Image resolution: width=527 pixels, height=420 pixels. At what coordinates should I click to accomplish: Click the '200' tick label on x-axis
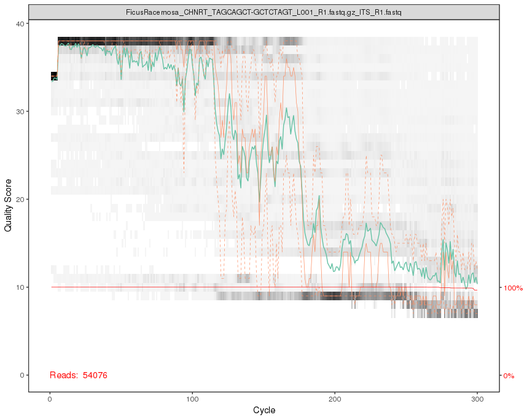(x=335, y=400)
